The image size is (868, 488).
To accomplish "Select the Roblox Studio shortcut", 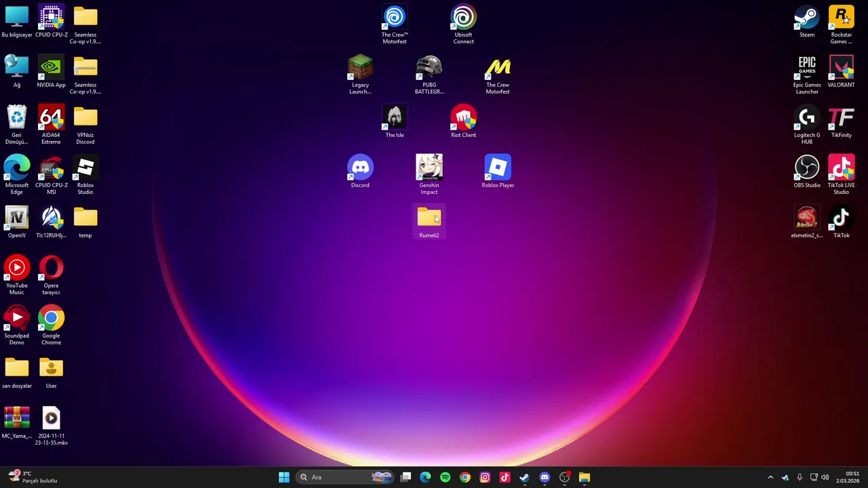I will click(85, 176).
